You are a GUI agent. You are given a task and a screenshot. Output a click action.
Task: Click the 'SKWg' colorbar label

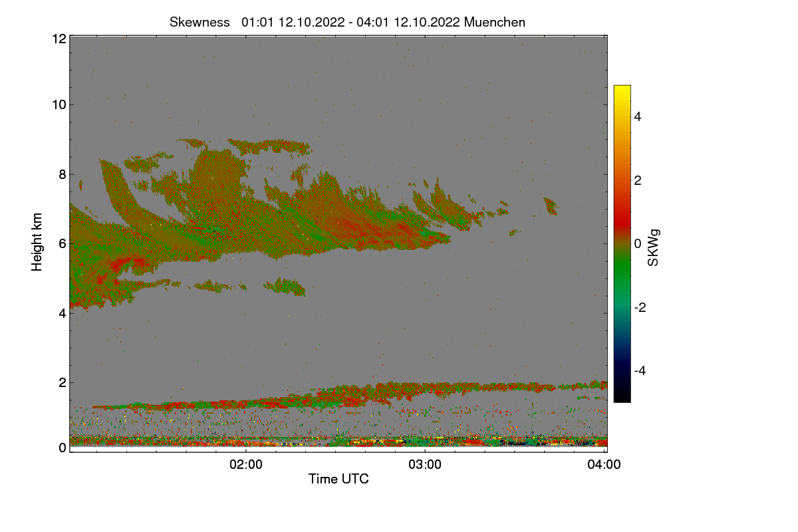click(x=654, y=247)
